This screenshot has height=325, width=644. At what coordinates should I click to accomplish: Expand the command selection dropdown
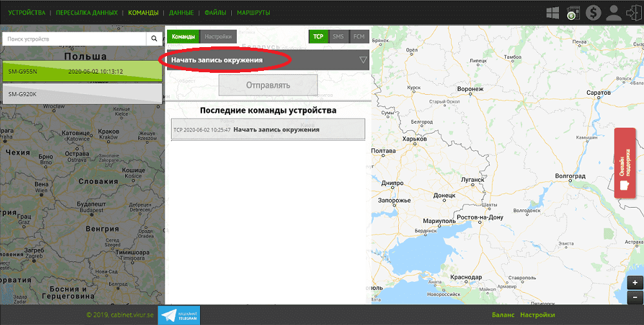(363, 60)
